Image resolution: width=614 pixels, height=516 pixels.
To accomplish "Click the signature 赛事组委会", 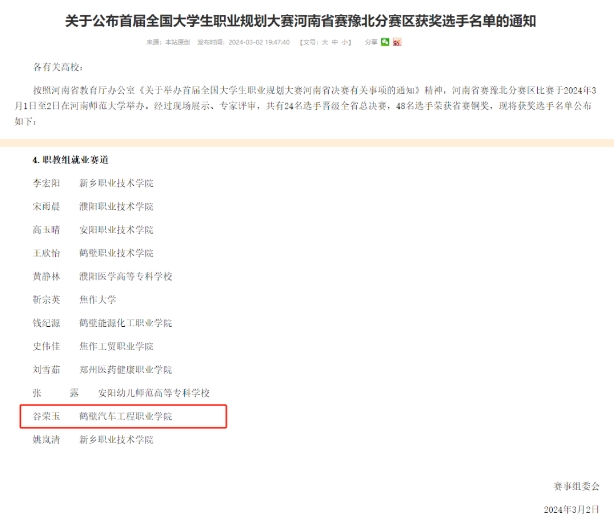I will pos(576,486).
